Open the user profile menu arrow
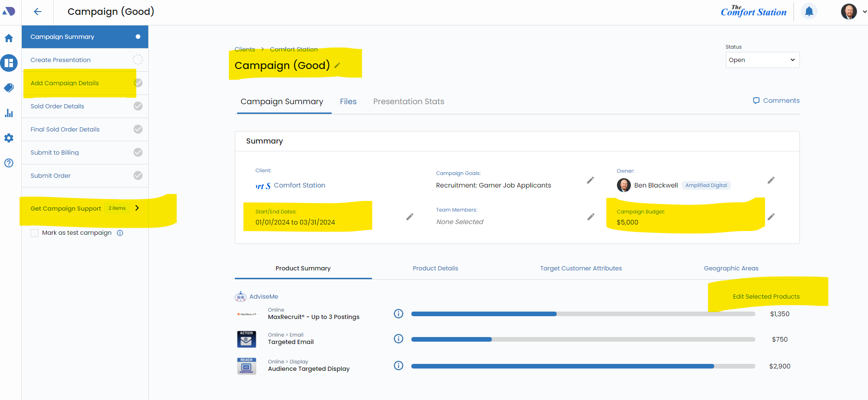 864,12
